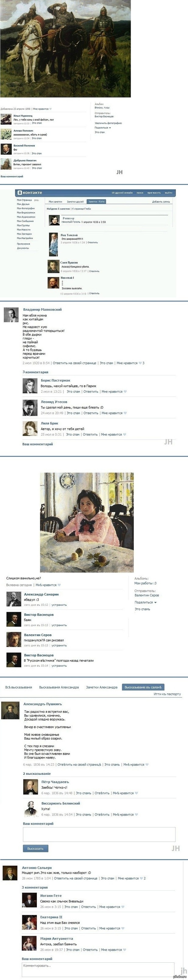
Task: Click the heart on Пётр Чаадаевъ's comment
Action: click(x=136, y=793)
